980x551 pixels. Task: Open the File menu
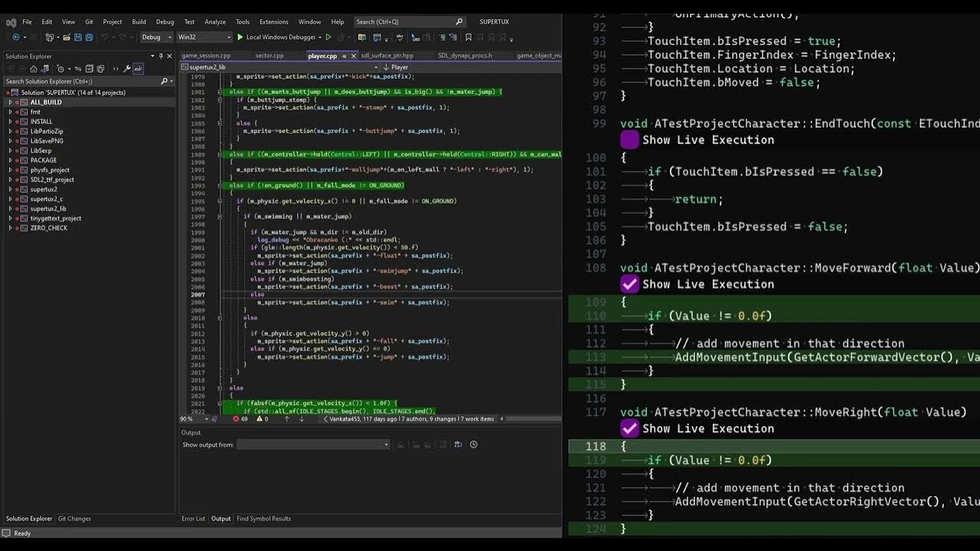[27, 22]
